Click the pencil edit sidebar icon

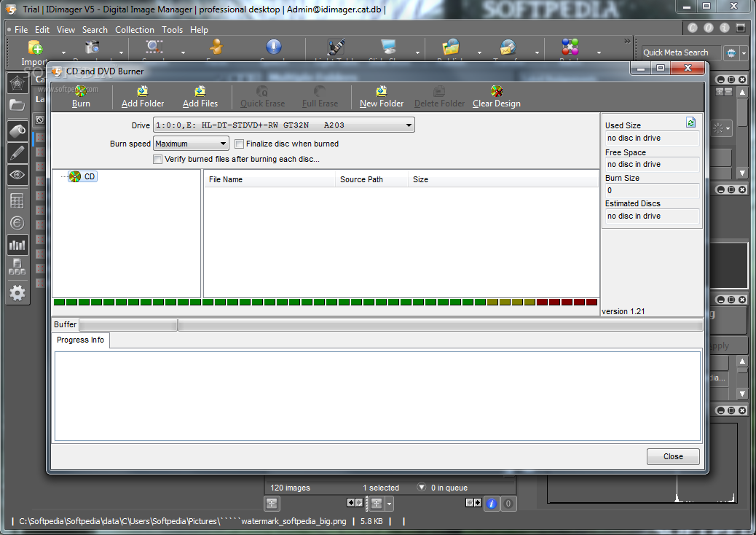pyautogui.click(x=17, y=153)
